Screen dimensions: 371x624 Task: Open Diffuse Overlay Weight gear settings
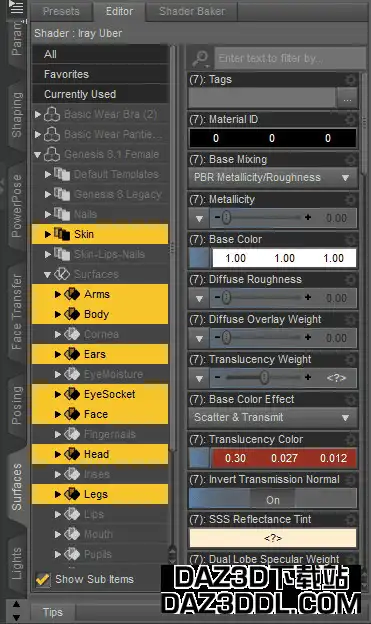click(350, 320)
